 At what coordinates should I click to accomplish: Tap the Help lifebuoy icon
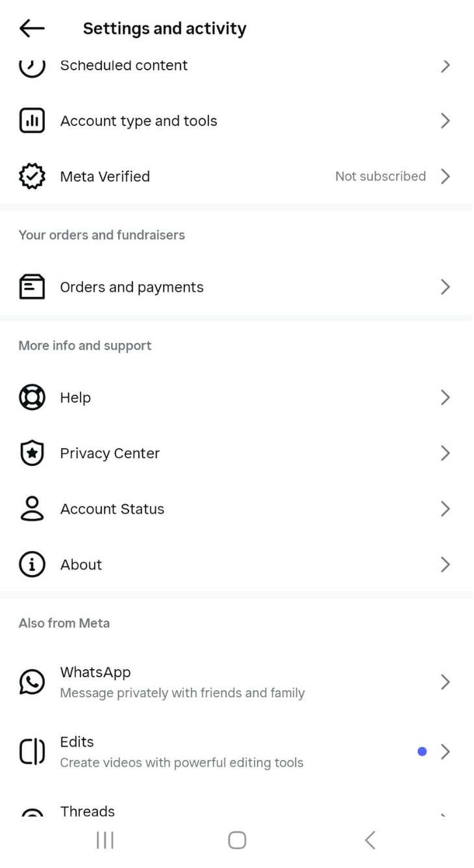(x=32, y=398)
